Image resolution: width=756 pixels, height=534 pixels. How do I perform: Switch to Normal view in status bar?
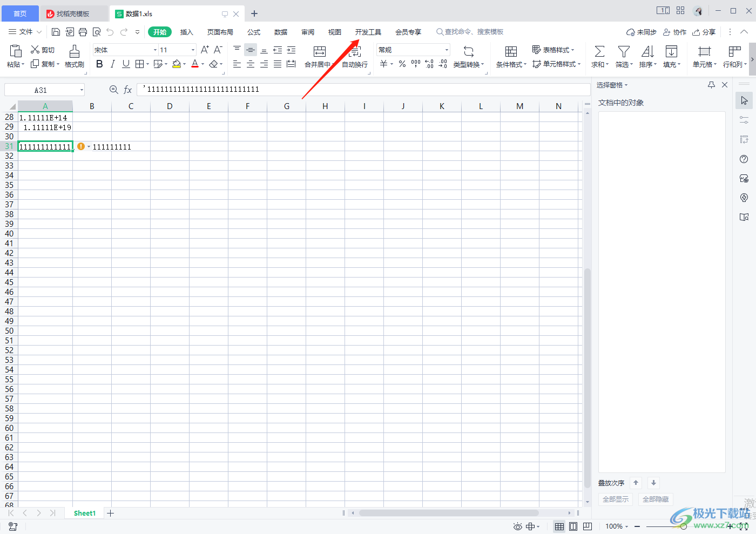tap(559, 526)
